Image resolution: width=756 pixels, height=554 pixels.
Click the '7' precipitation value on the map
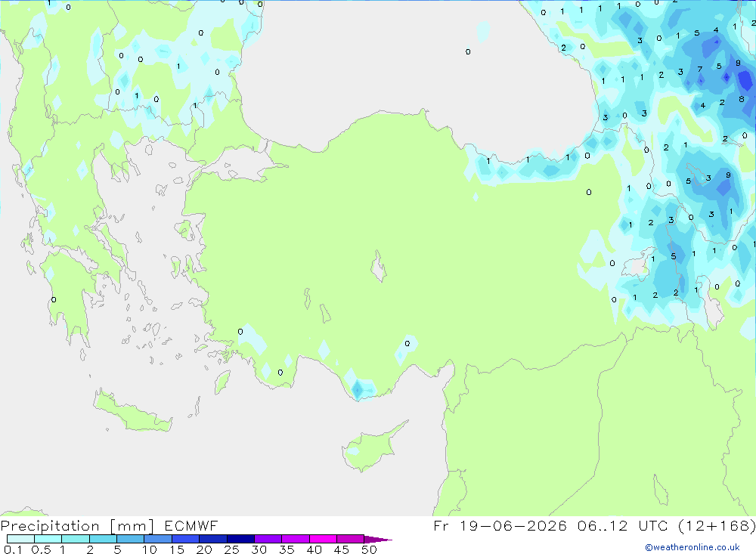pyautogui.click(x=699, y=70)
